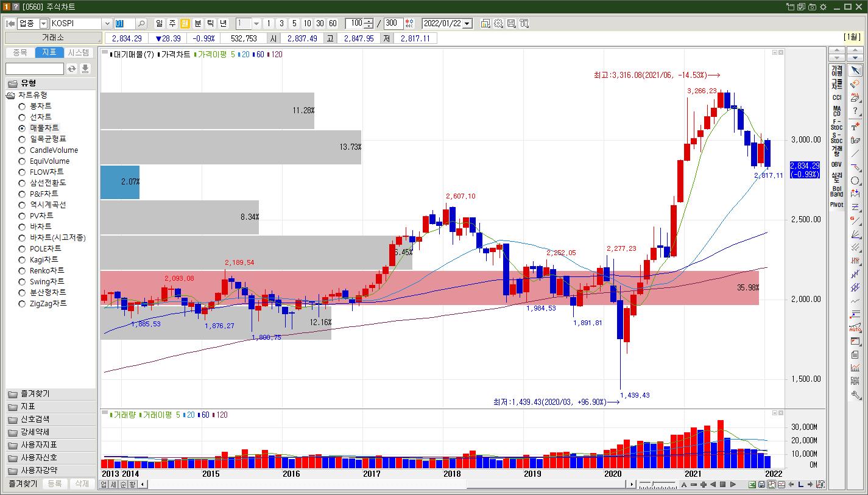Expand the 사용자지표 folder section
The image size is (868, 495).
pyautogui.click(x=51, y=445)
